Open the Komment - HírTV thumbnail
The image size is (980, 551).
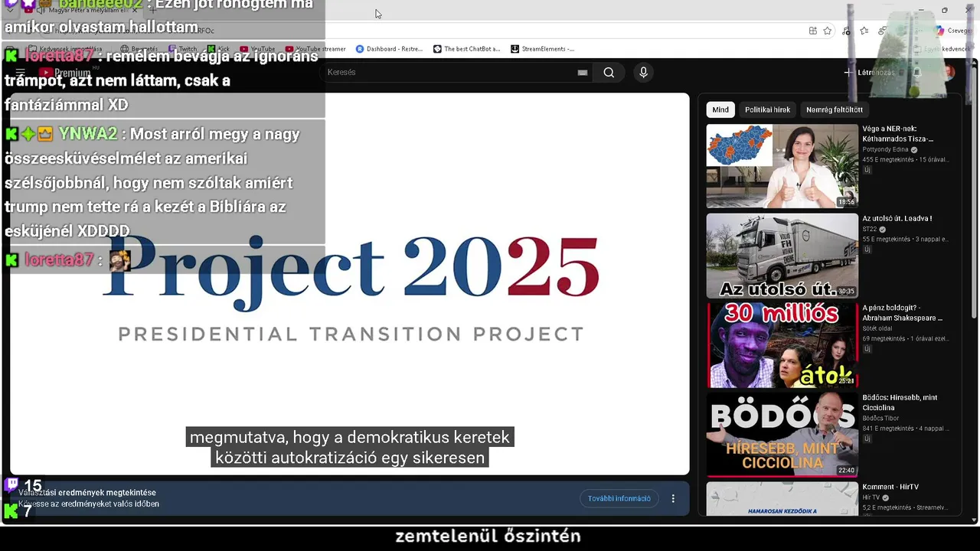click(x=782, y=498)
